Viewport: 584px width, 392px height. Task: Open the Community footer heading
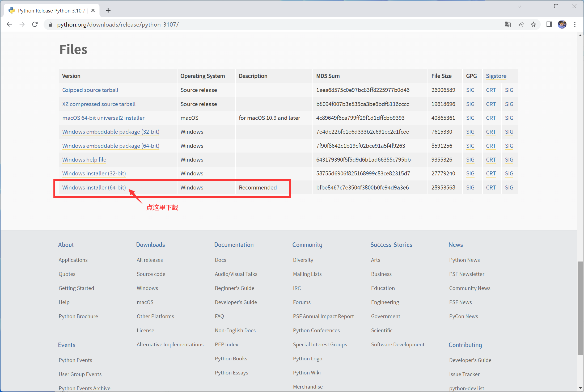click(307, 245)
